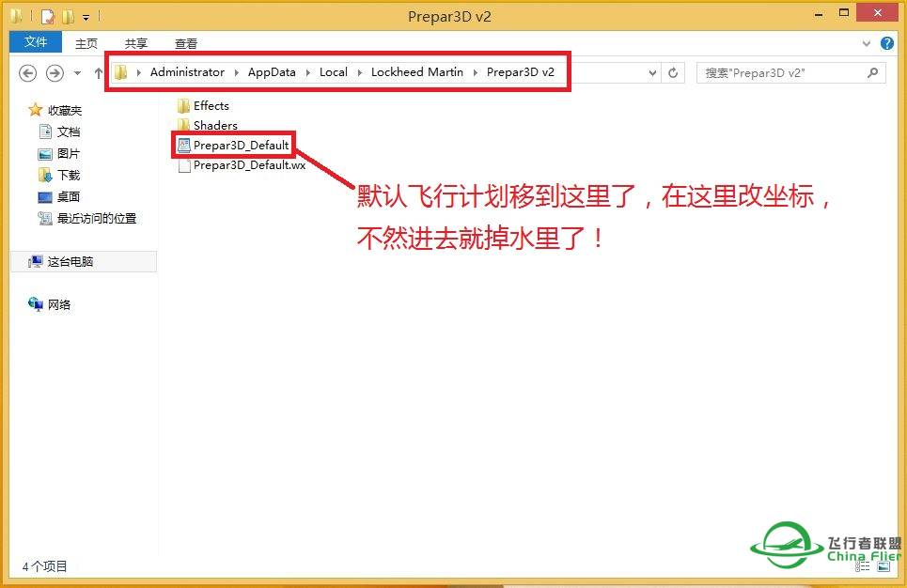
Task: Click Administrator in the address path
Action: click(x=187, y=72)
